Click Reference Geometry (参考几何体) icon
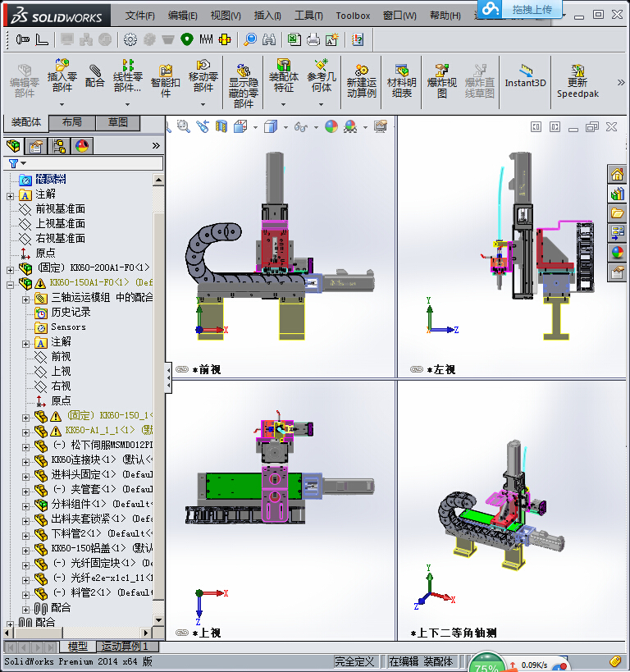Image resolution: width=630 pixels, height=672 pixels. (x=322, y=75)
